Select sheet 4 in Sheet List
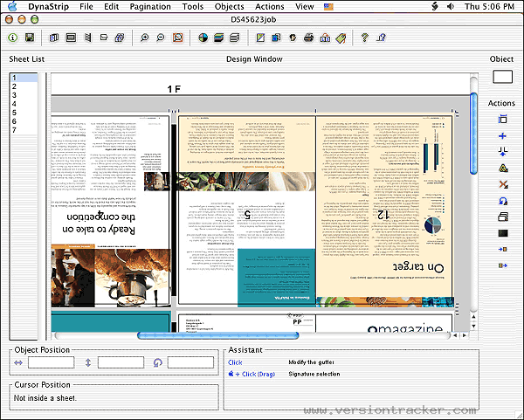The height and width of the screenshot is (420, 524). [24, 104]
